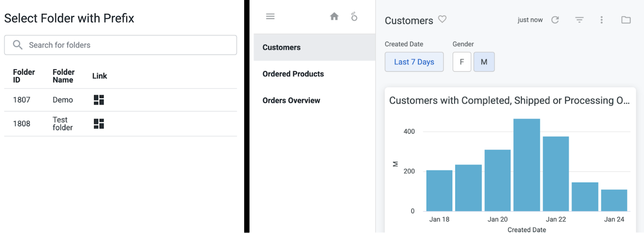Toggle the F gender filter
Screen dimensions: 644x233
(x=462, y=62)
